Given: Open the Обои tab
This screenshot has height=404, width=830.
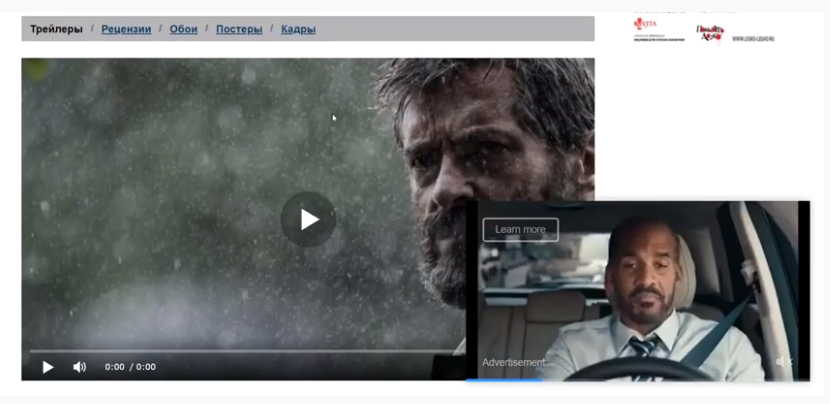Looking at the screenshot, I should click(x=183, y=29).
